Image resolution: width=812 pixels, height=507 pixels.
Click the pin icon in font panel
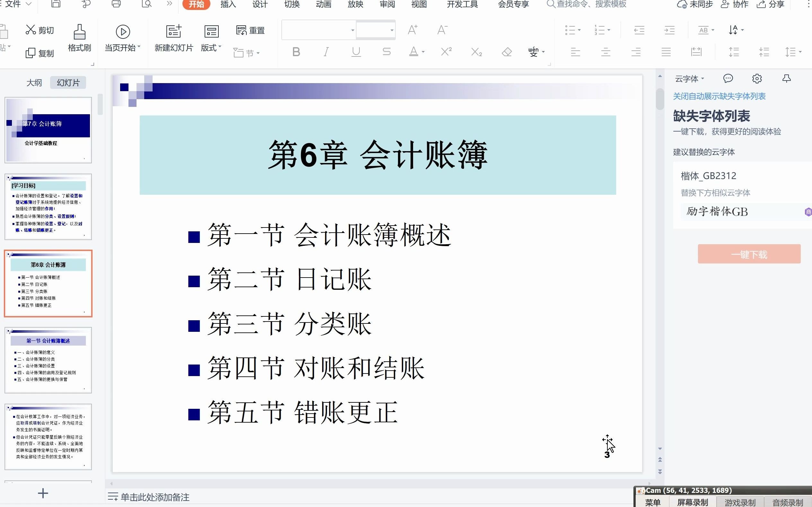(786, 79)
